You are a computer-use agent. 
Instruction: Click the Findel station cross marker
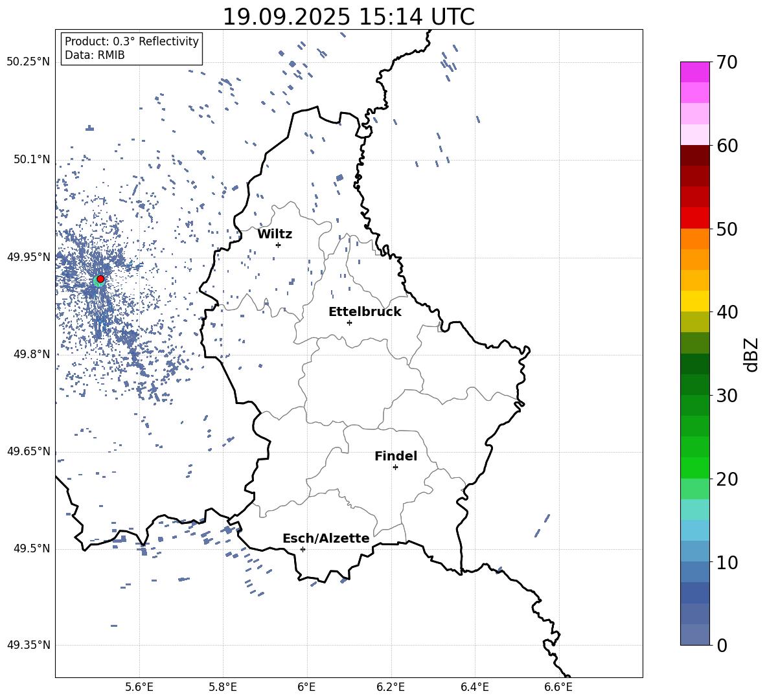click(x=395, y=467)
